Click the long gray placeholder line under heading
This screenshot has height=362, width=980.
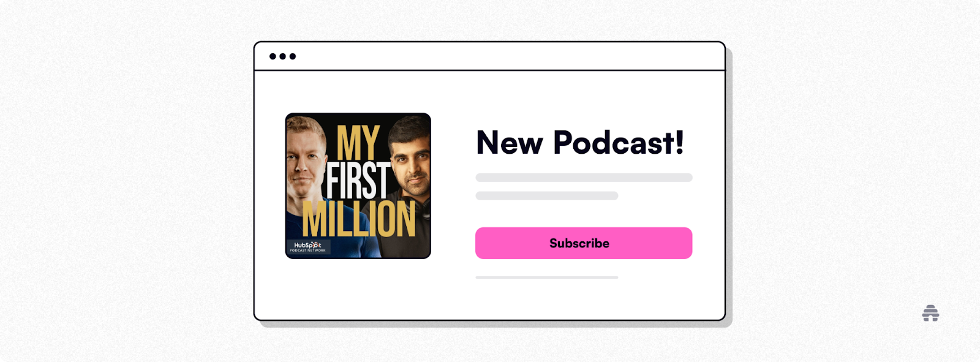click(584, 178)
